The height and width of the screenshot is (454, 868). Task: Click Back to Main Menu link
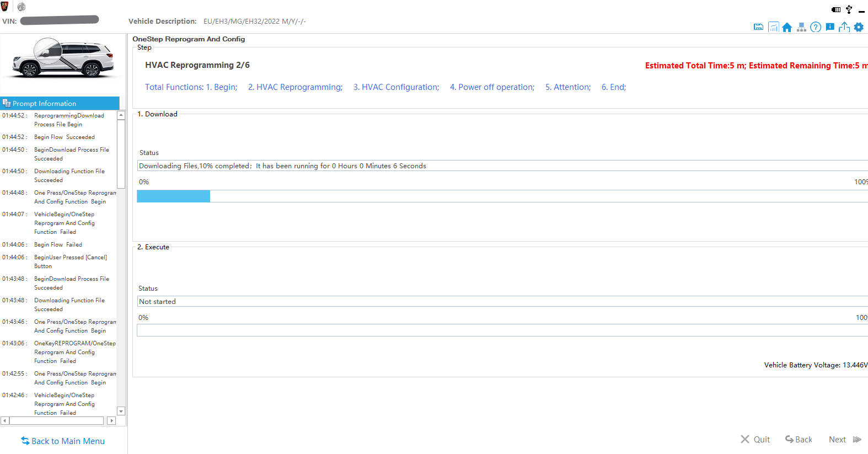(63, 441)
